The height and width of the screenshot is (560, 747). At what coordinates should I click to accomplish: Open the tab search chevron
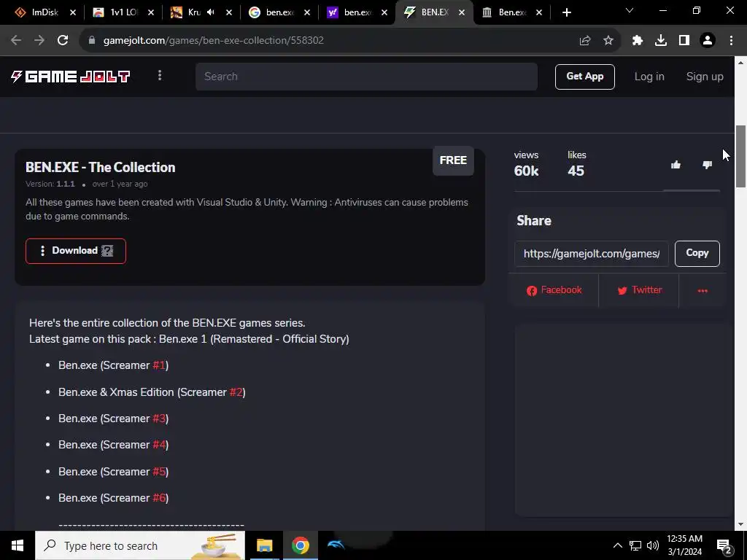click(x=630, y=10)
